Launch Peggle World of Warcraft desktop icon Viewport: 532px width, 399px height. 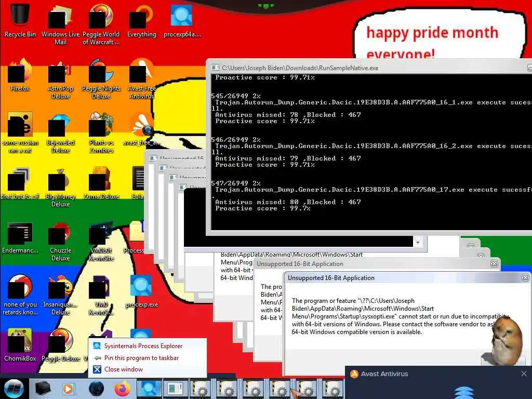click(101, 24)
